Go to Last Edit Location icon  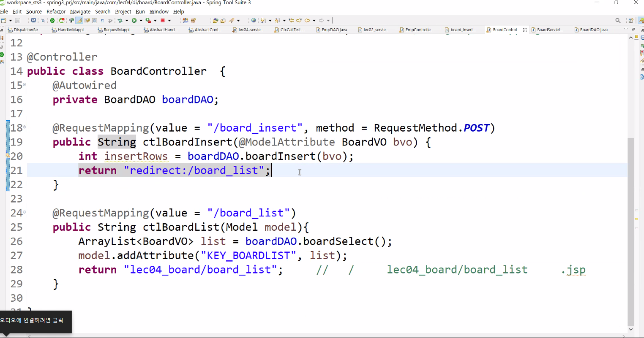(291, 20)
